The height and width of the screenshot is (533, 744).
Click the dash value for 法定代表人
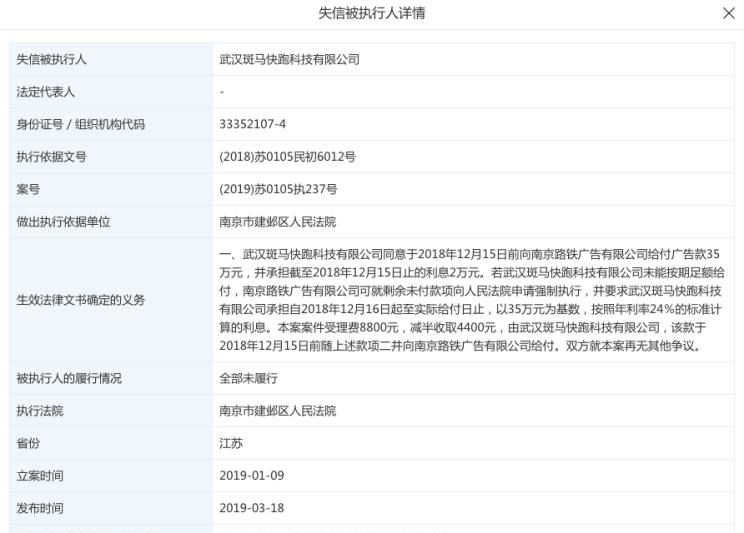point(222,92)
